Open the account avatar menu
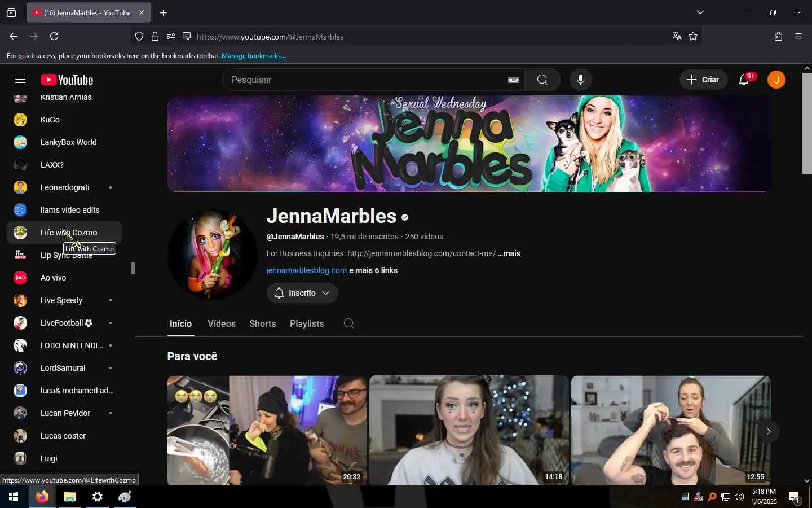Viewport: 812px width, 508px height. coord(776,80)
